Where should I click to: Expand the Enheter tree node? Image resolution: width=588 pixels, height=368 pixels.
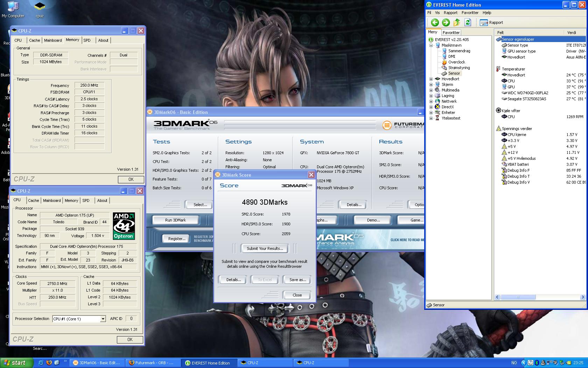431,113
